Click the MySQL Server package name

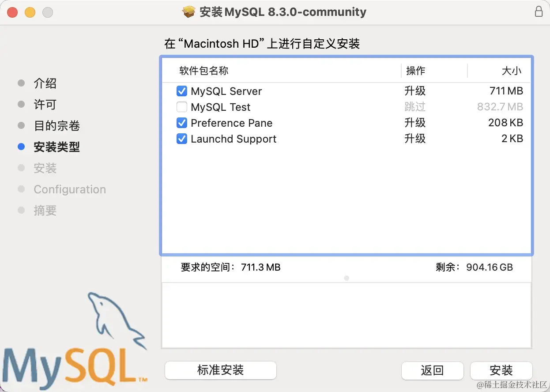(226, 91)
